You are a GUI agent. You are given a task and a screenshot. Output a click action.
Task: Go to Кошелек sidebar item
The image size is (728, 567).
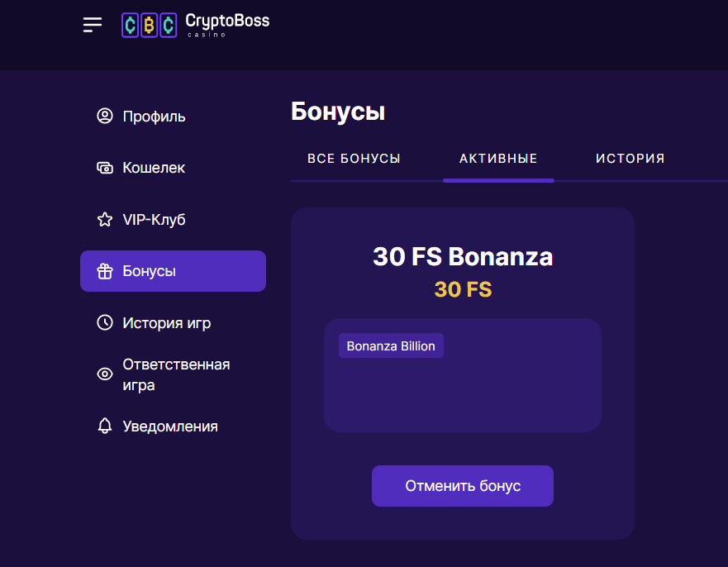tap(173, 168)
